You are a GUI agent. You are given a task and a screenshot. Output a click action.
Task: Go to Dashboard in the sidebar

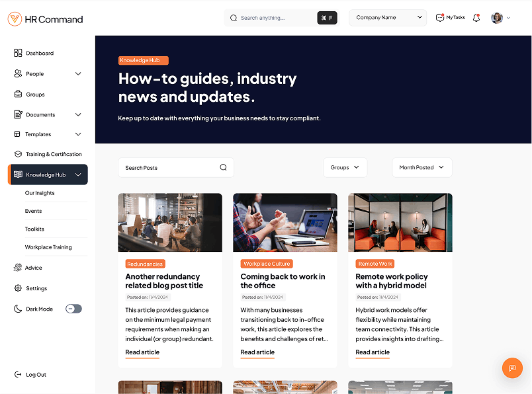[x=40, y=54]
